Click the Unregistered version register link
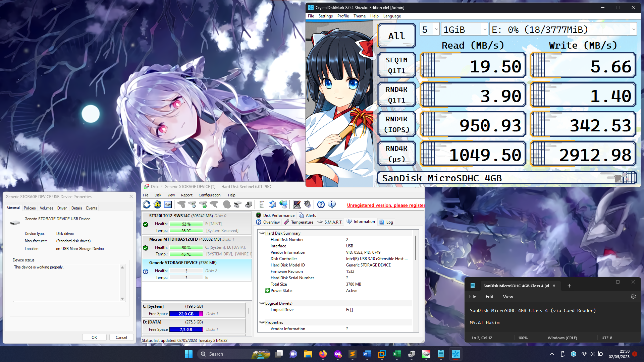The image size is (644, 362). click(386, 205)
